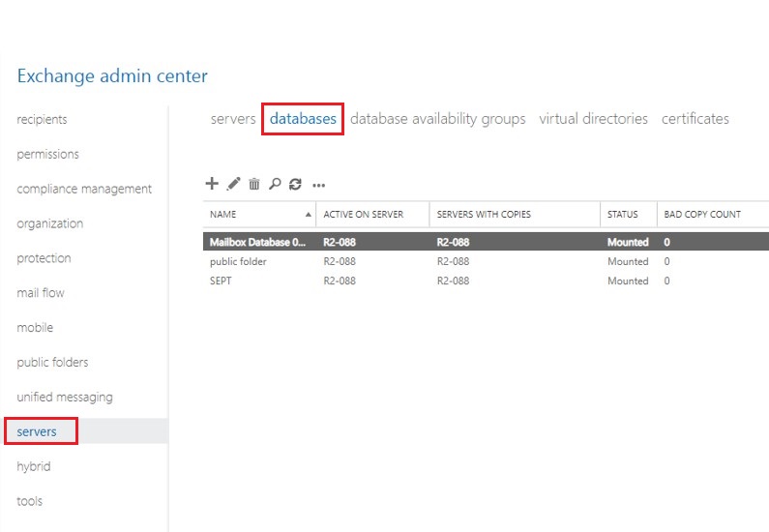
Task: Open the mobile section
Action: pos(34,328)
